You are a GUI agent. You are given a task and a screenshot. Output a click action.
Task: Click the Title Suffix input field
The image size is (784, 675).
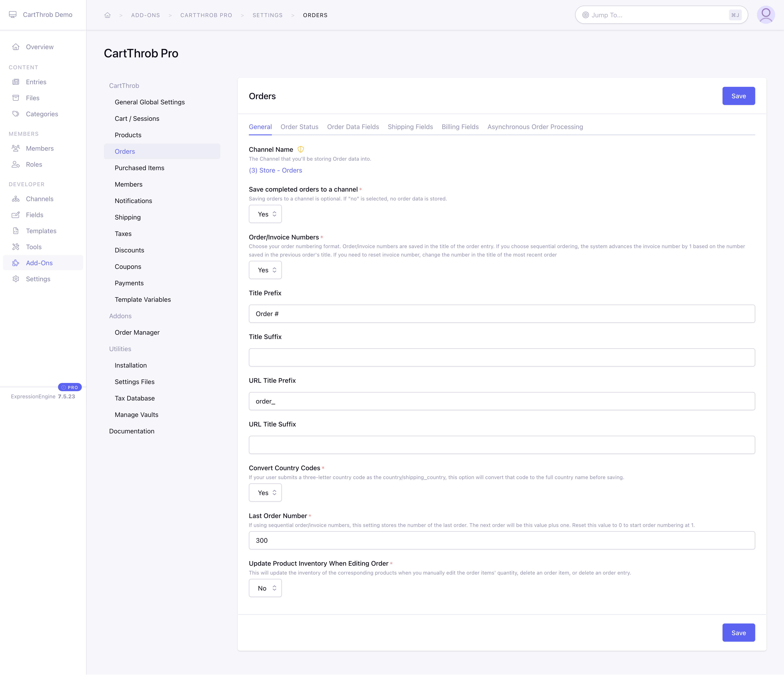coord(502,358)
